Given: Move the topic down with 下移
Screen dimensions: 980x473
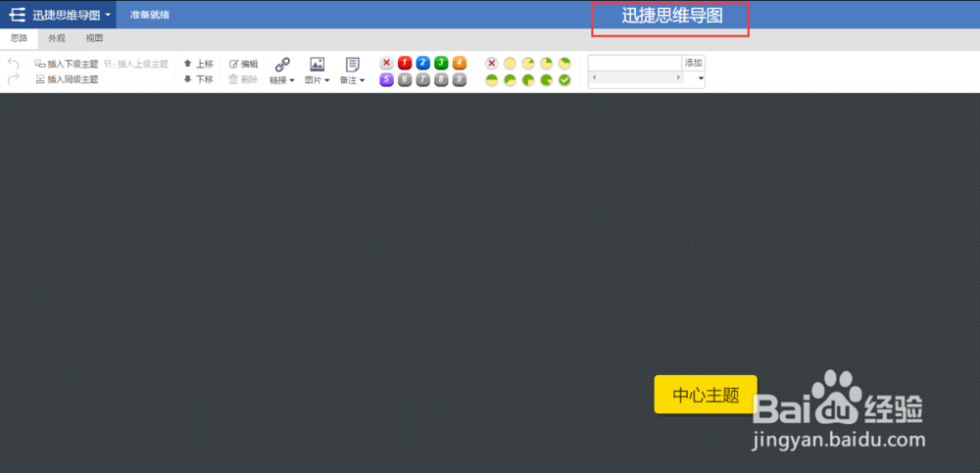Looking at the screenshot, I should (x=198, y=79).
